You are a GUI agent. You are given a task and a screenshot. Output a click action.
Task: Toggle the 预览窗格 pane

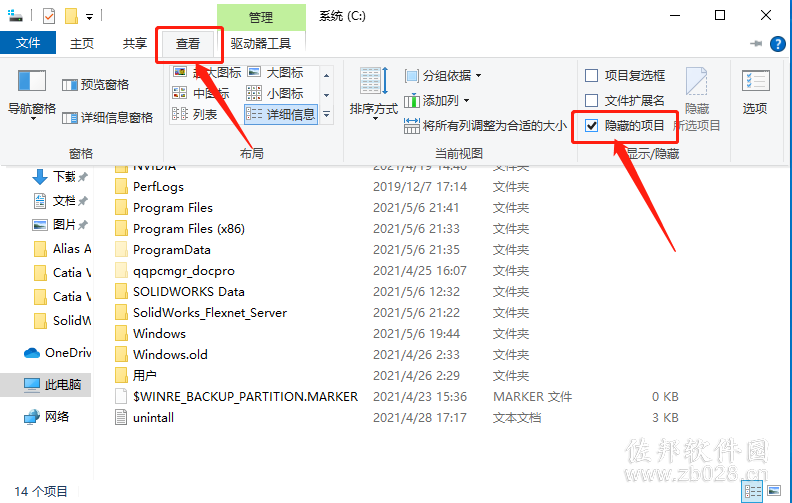pyautogui.click(x=95, y=84)
